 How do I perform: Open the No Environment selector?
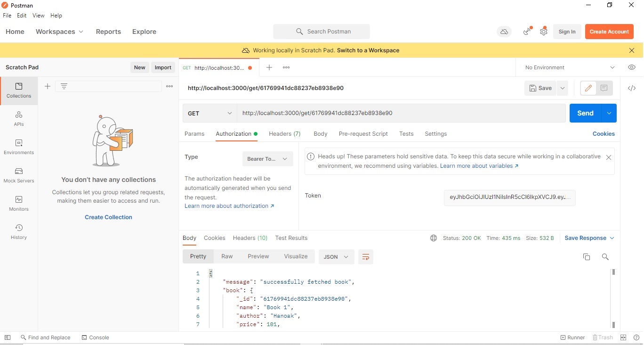[x=570, y=67]
